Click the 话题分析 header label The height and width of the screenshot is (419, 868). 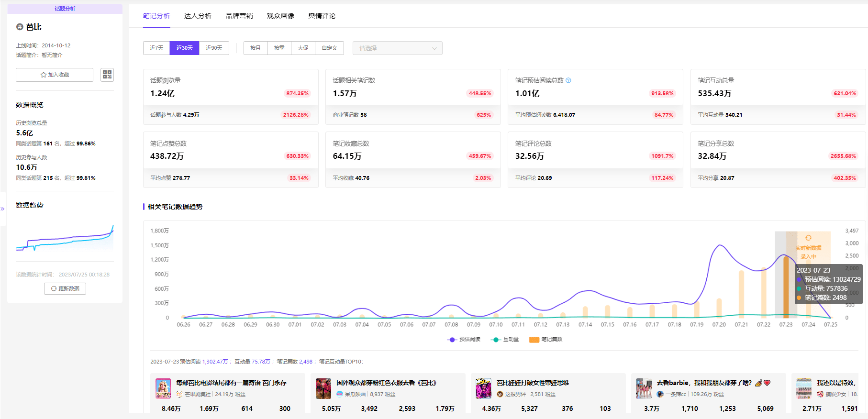click(65, 9)
